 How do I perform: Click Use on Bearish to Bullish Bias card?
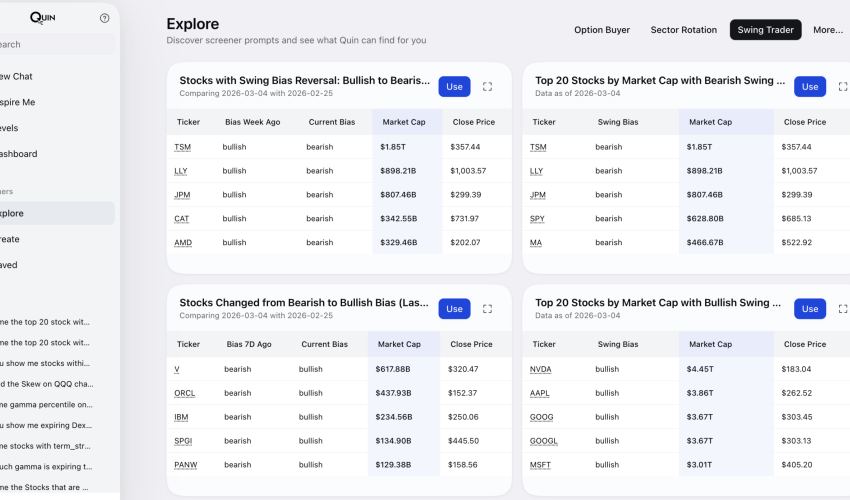[454, 309]
